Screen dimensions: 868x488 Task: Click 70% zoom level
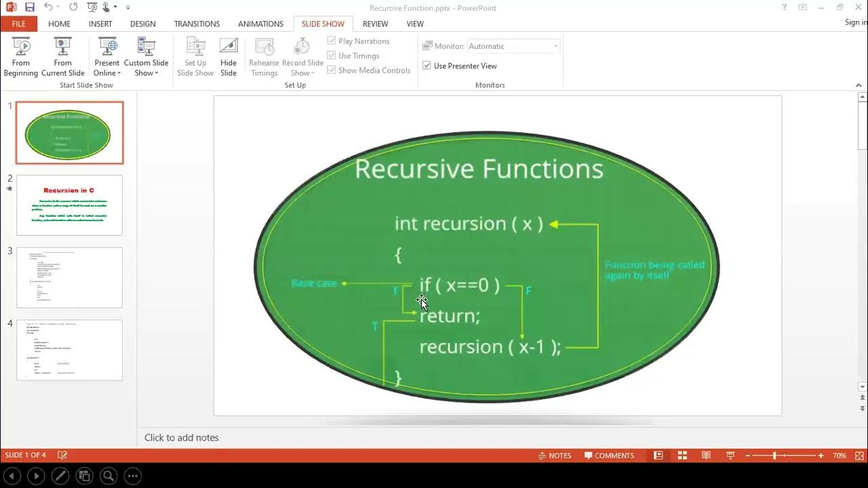(x=840, y=455)
